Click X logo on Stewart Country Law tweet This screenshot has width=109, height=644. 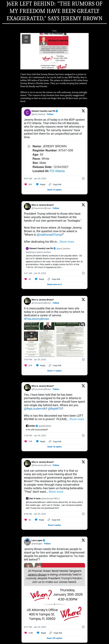(x=83, y=111)
